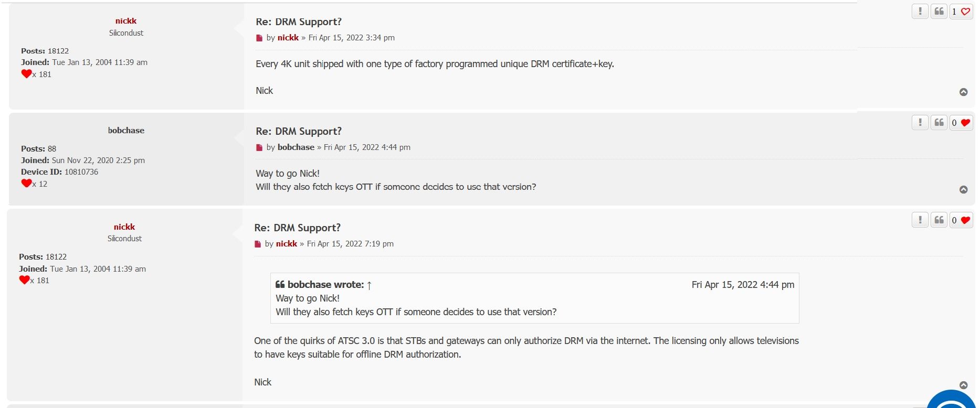
Task: Like nickk's 7:19 pm reply
Action: 961,220
